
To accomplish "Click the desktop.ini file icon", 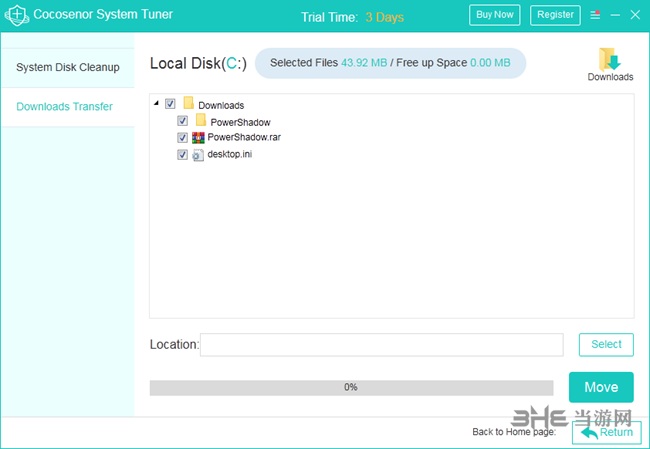I will point(198,155).
